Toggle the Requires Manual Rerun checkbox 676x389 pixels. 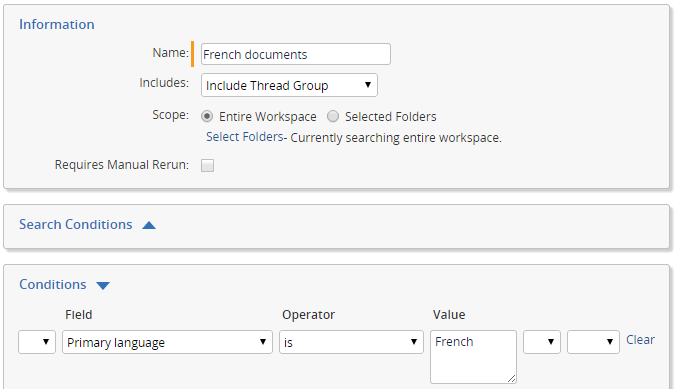(207, 165)
